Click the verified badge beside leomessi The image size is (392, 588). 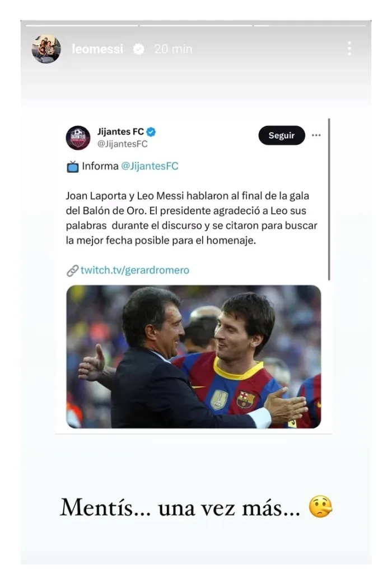coord(139,49)
